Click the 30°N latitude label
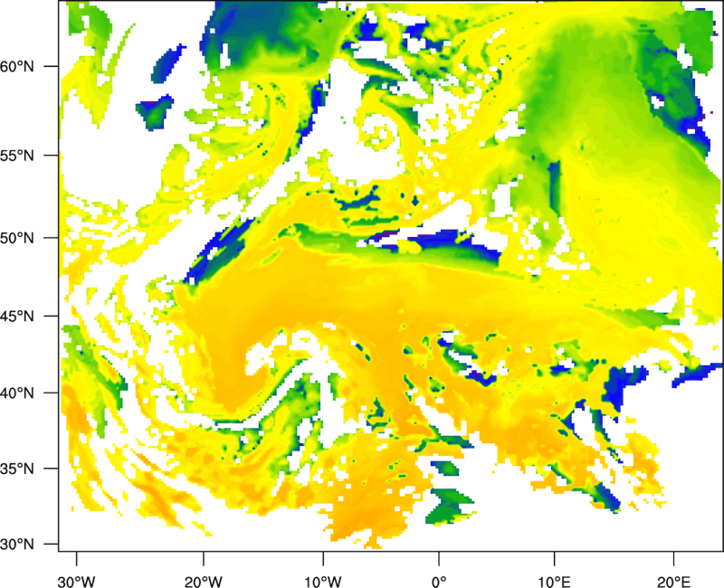This screenshot has width=724, height=588. [17, 545]
